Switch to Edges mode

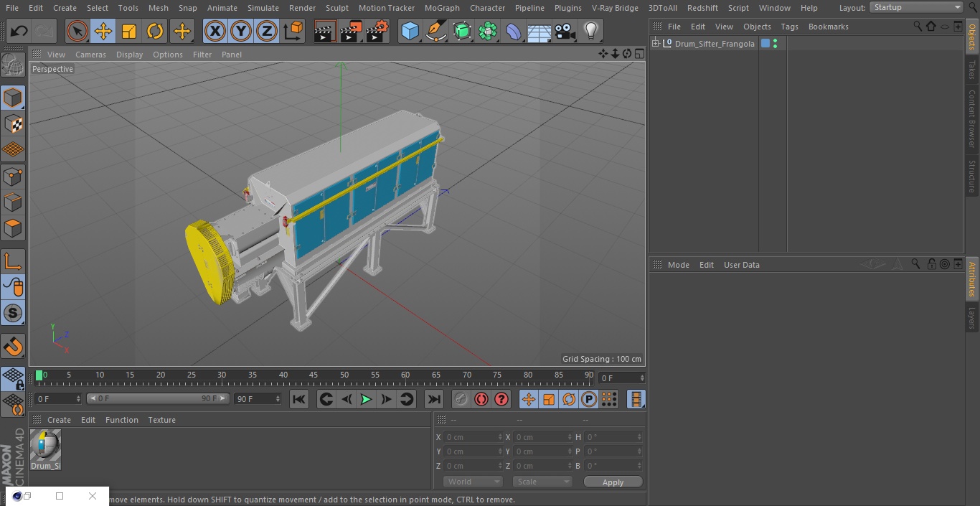pyautogui.click(x=13, y=202)
